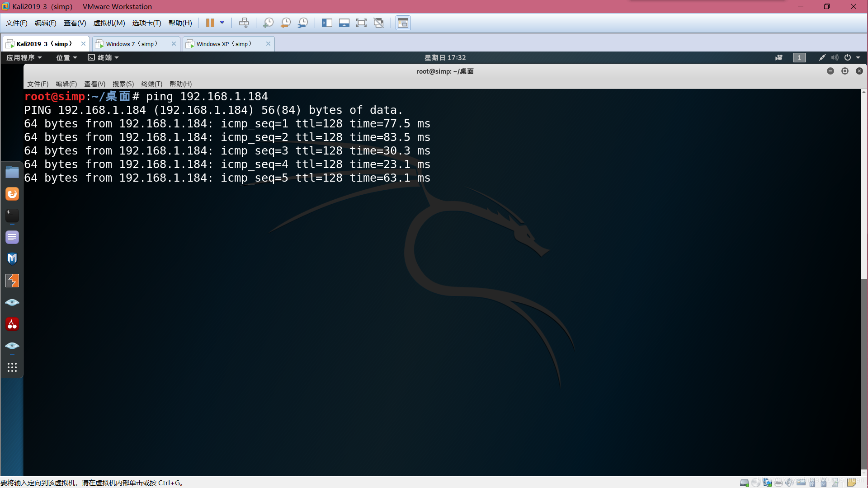Click the terminal title root@simp: ~/桌面
Image resolution: width=868 pixels, height=488 pixels.
click(445, 71)
